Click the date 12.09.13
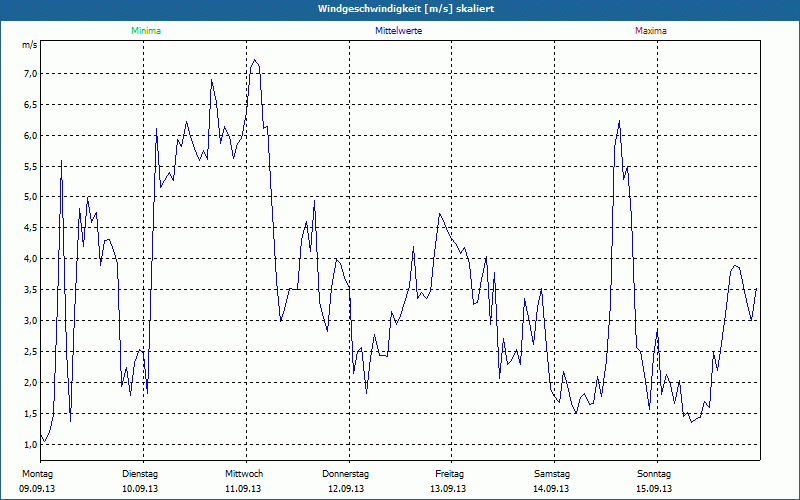The width and height of the screenshot is (800, 500). point(346,489)
